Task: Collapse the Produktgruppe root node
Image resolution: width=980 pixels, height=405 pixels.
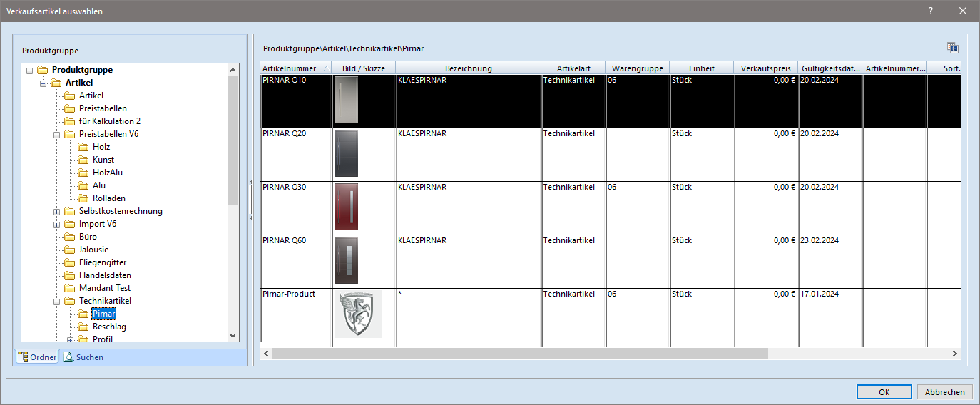Action: [30, 70]
